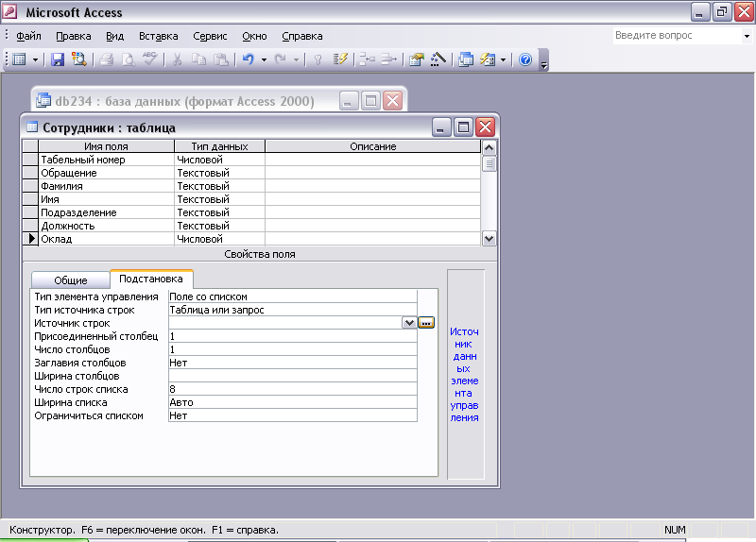This screenshot has height=542, width=756.
Task: Click the scroll-down arrow in field grid
Action: (x=489, y=239)
